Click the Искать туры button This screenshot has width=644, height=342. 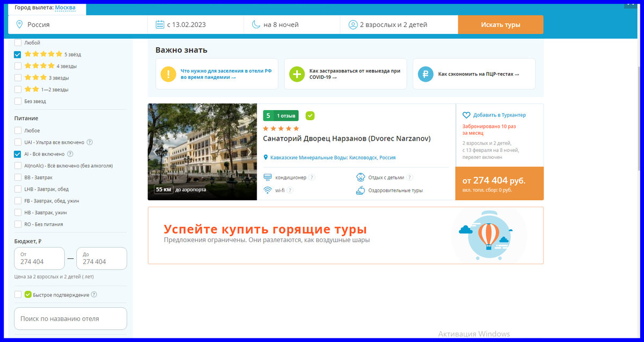pyautogui.click(x=501, y=25)
